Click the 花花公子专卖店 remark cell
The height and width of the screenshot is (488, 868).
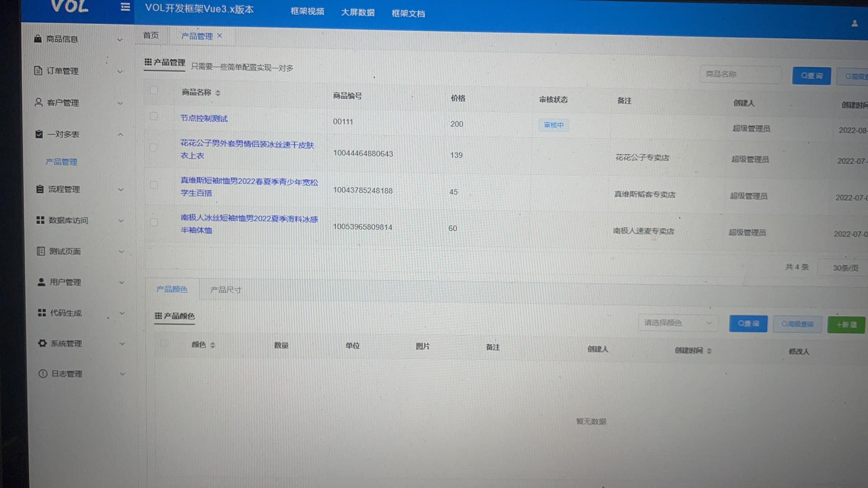pyautogui.click(x=642, y=158)
